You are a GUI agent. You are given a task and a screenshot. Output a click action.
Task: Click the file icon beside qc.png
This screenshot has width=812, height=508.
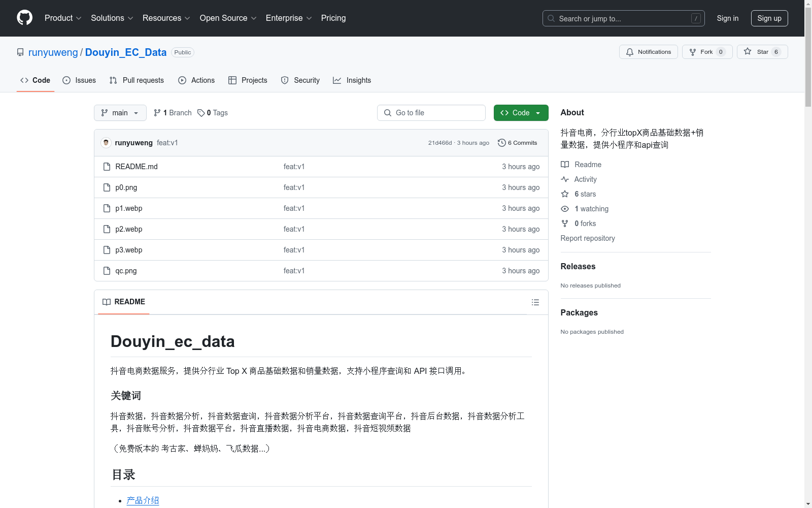click(x=107, y=271)
